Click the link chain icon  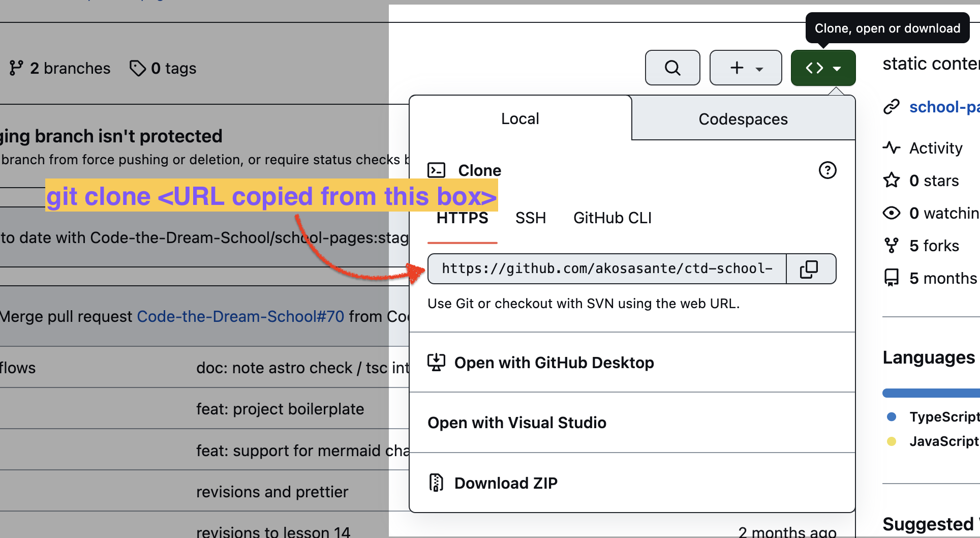tap(892, 107)
